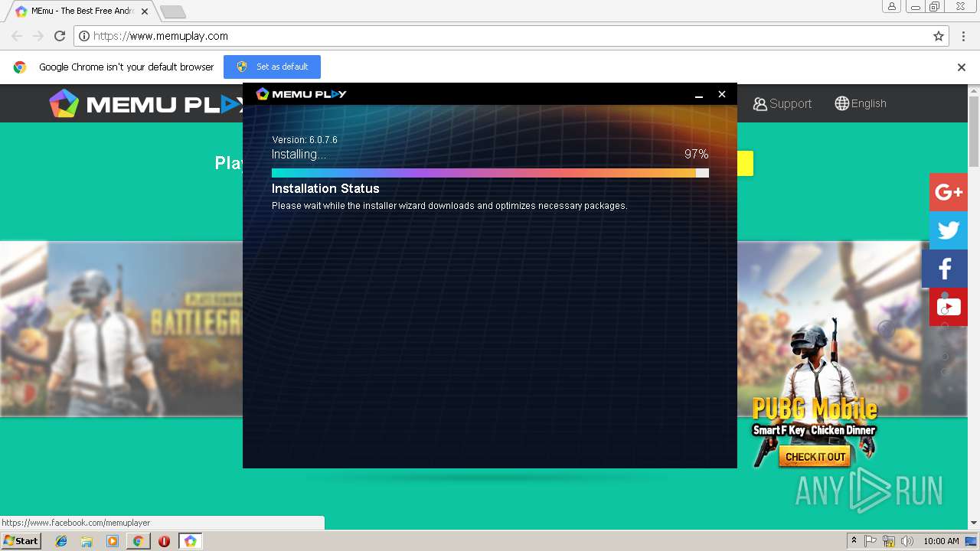Close the MEmu installer window

[x=721, y=94]
